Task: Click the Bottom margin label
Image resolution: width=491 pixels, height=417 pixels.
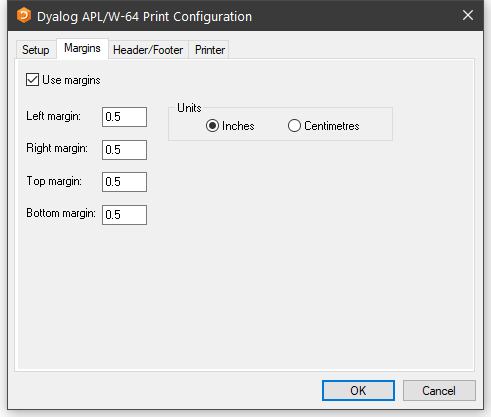Action: click(x=61, y=213)
